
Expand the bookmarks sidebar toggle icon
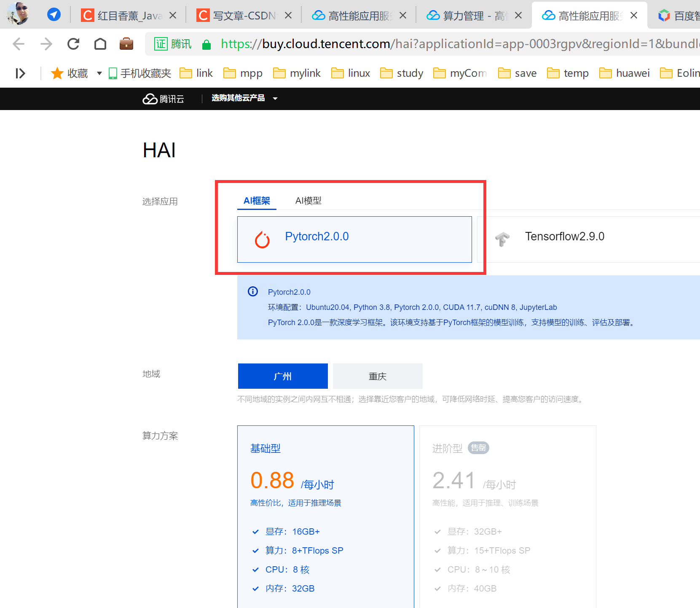click(x=20, y=73)
